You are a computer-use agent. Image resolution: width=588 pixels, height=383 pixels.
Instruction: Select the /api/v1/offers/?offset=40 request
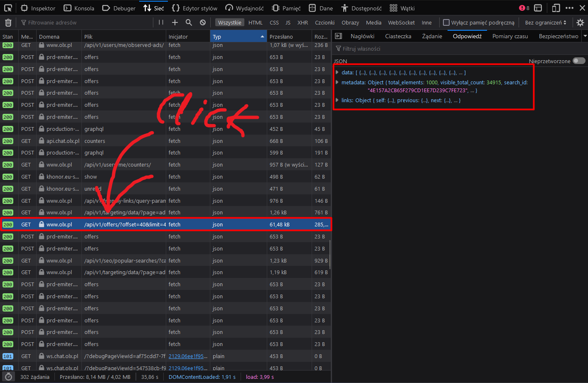(166, 224)
